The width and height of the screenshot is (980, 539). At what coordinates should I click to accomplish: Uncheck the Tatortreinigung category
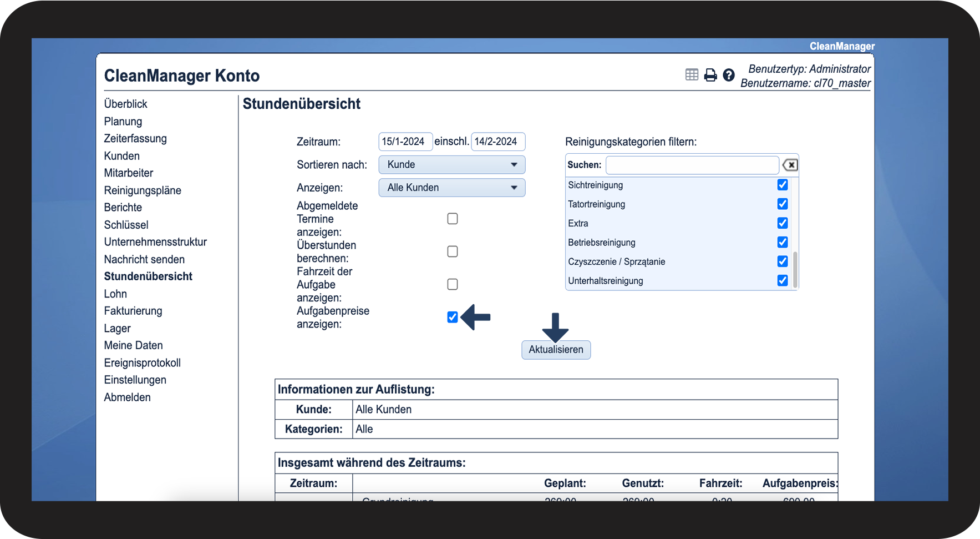click(x=783, y=204)
